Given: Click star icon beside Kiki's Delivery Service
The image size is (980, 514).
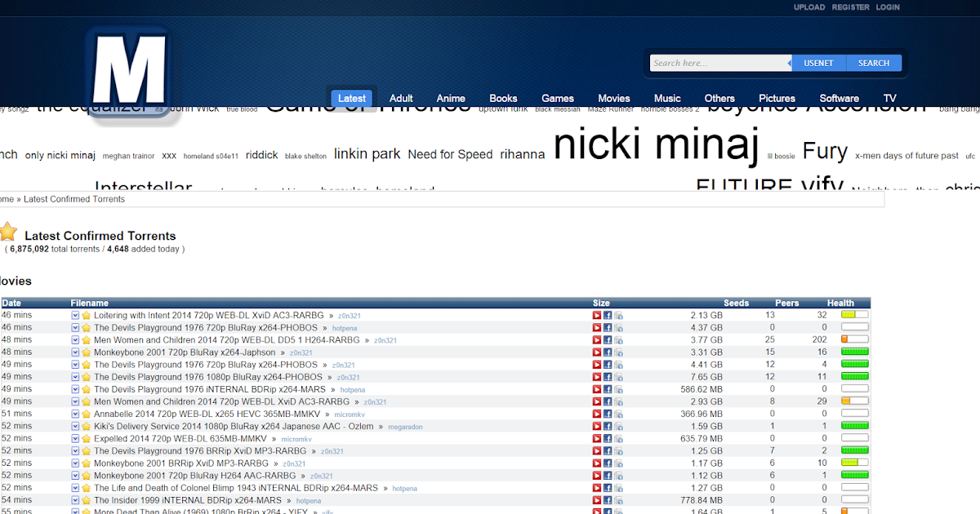Looking at the screenshot, I should pos(87,426).
